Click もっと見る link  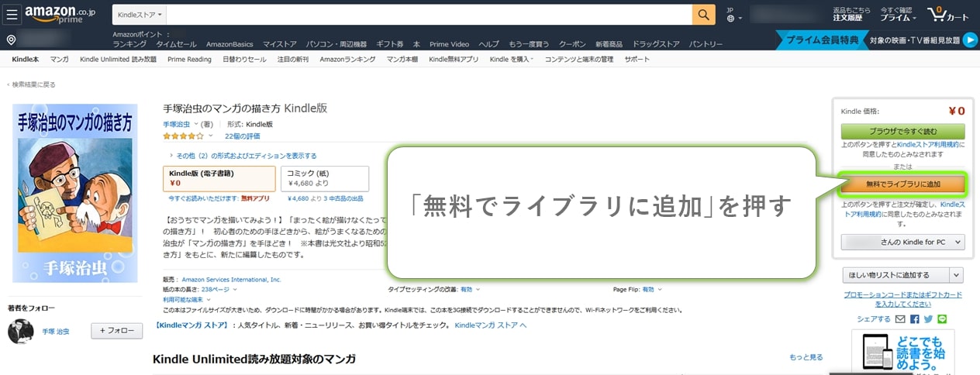tap(806, 357)
